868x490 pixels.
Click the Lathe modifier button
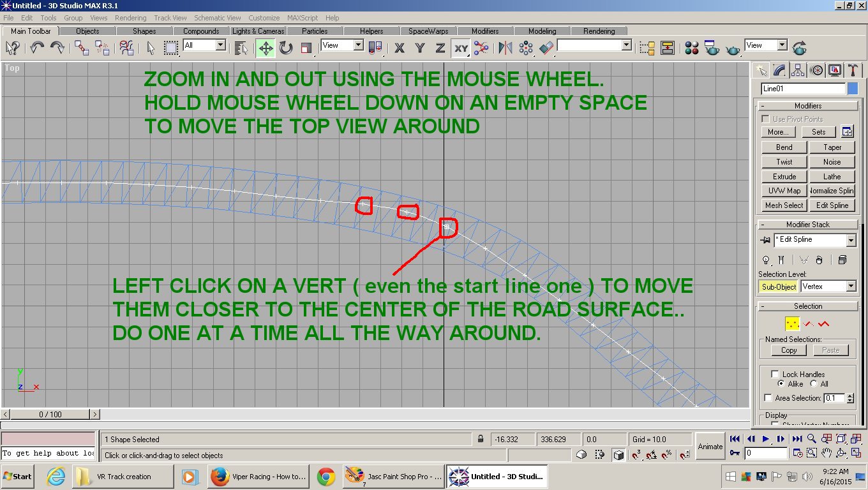[832, 177]
